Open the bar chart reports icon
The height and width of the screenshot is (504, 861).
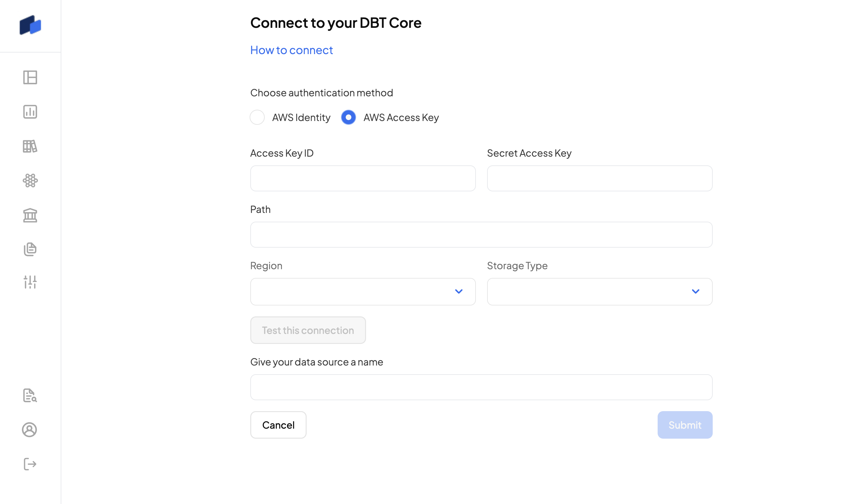pyautogui.click(x=30, y=112)
